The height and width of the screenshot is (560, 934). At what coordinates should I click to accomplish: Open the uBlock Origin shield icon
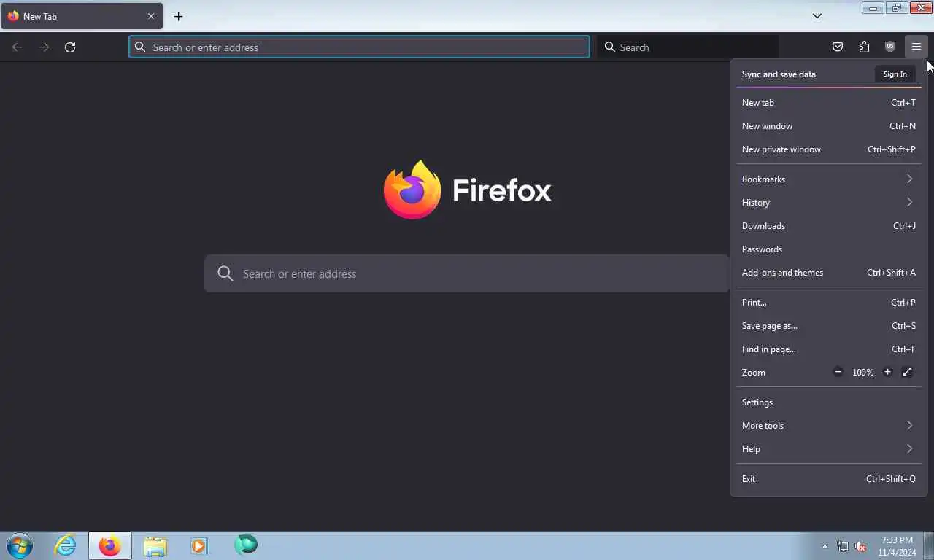click(x=890, y=47)
